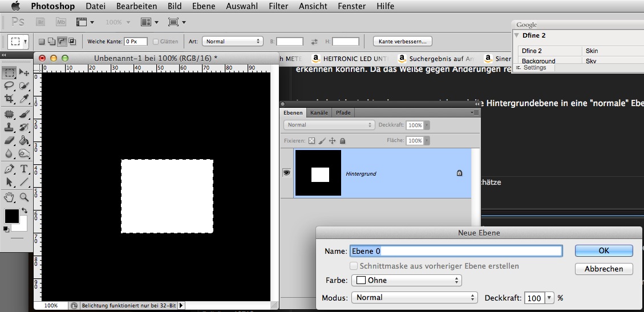The width and height of the screenshot is (644, 312).
Task: Open the tool preset picker arrow
Action: (26, 42)
